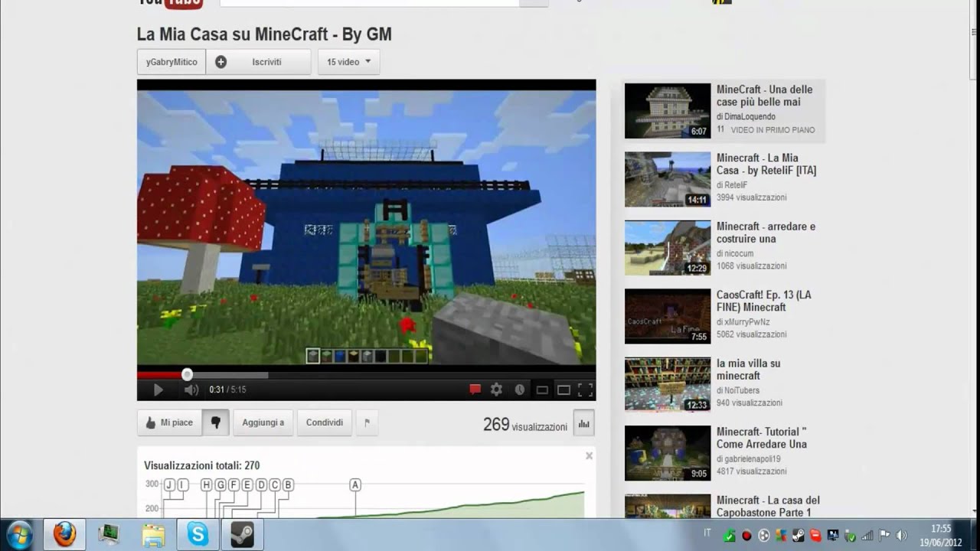Select chart marker E
Screen dimensions: 980x551
247,484
